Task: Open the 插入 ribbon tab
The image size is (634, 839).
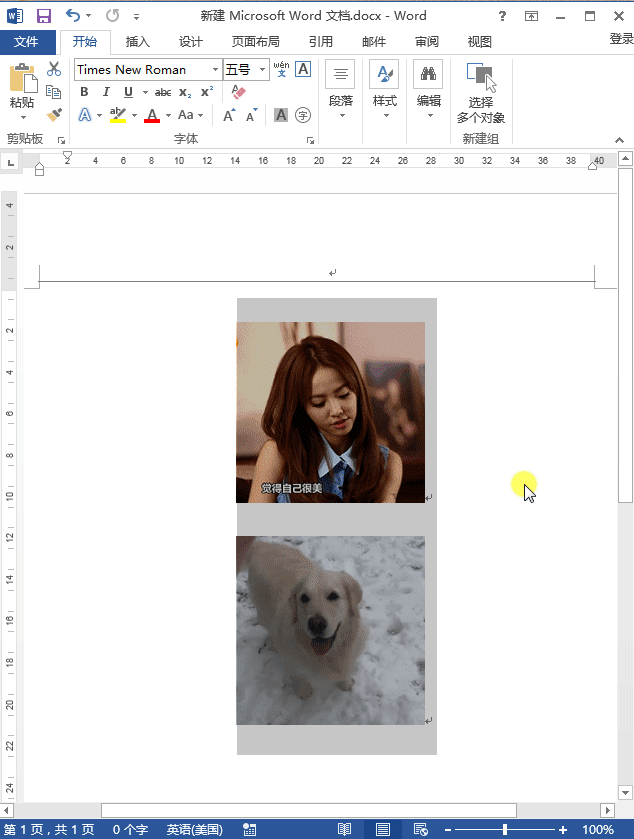Action: pos(137,42)
